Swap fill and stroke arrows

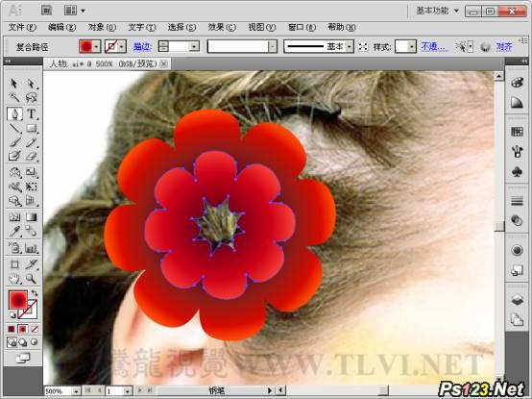tap(35, 292)
